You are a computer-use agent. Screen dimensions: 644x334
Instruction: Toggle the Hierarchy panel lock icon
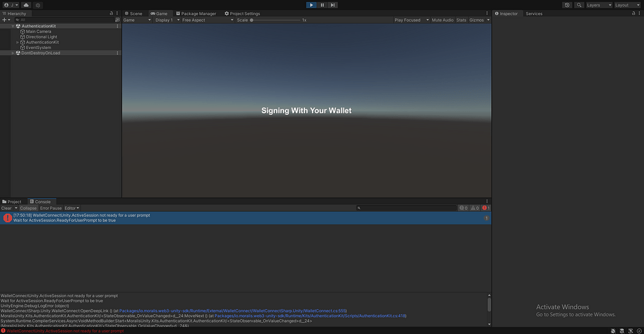pyautogui.click(x=111, y=14)
